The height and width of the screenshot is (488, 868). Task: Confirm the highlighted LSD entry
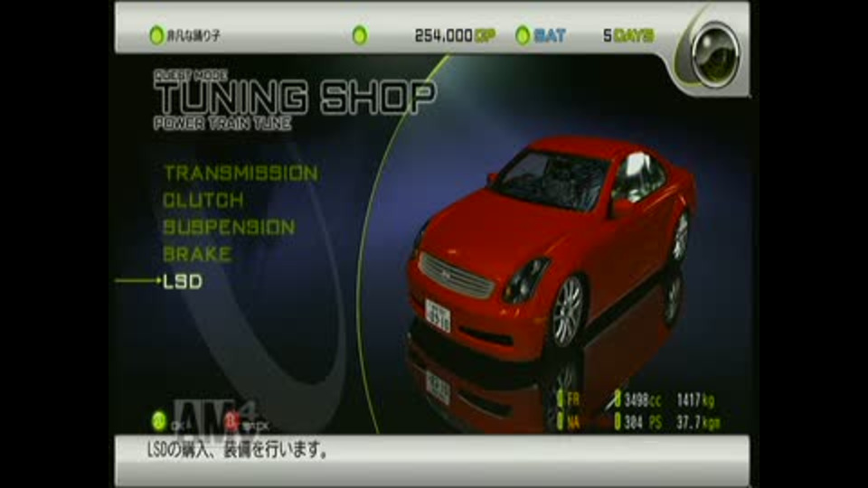(183, 282)
